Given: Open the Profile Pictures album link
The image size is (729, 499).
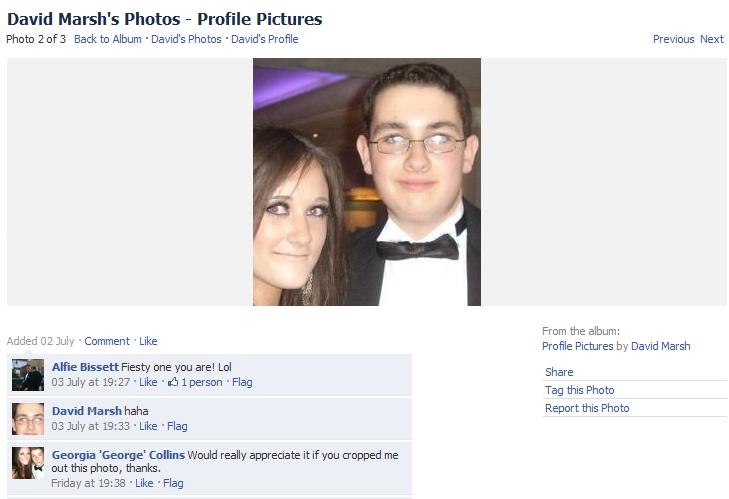Looking at the screenshot, I should 577,346.
